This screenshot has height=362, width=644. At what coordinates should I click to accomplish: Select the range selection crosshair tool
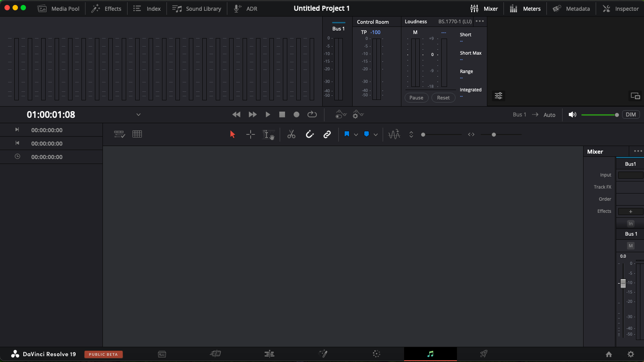click(x=251, y=134)
